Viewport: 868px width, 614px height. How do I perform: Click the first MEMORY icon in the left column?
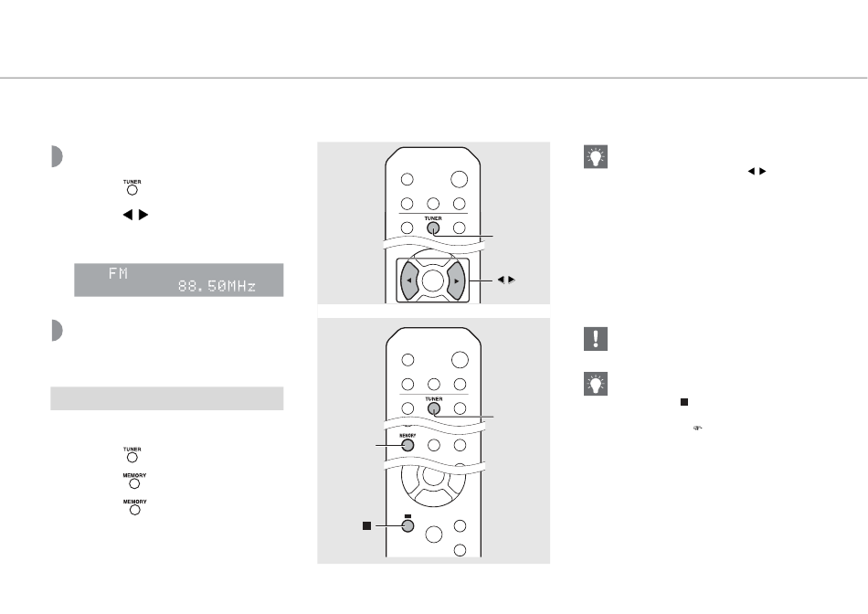click(134, 481)
